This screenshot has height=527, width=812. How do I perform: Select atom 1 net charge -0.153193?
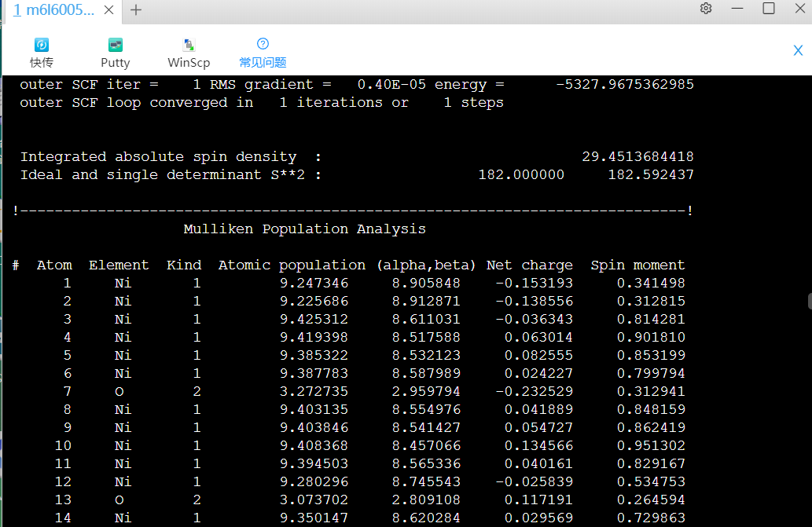tap(534, 284)
